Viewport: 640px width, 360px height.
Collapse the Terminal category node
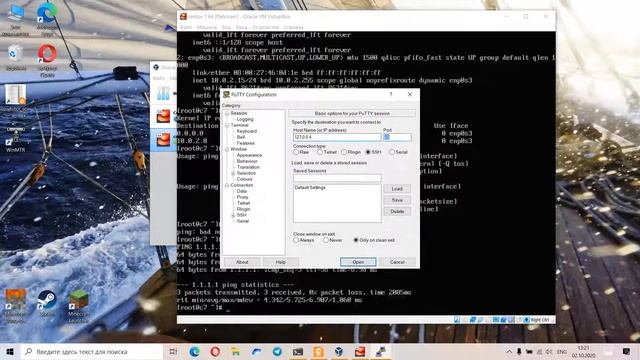point(227,125)
